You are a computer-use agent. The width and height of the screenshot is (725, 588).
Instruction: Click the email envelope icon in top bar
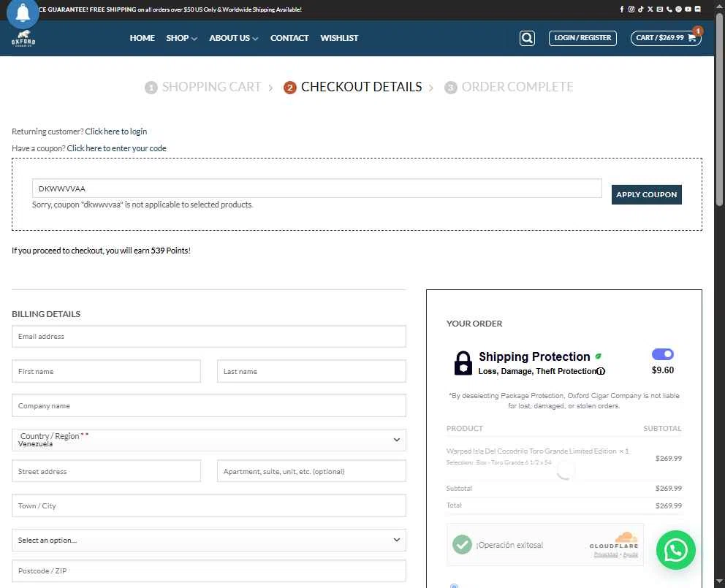[x=660, y=9]
